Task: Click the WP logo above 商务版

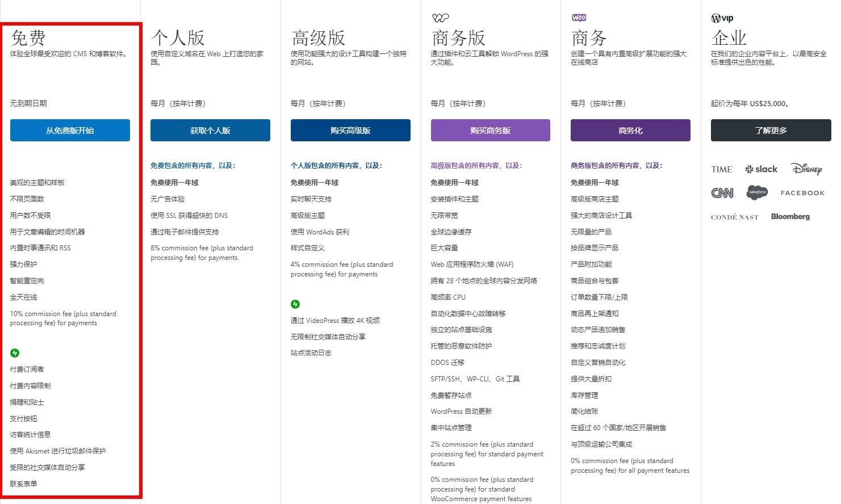Action: [x=441, y=18]
